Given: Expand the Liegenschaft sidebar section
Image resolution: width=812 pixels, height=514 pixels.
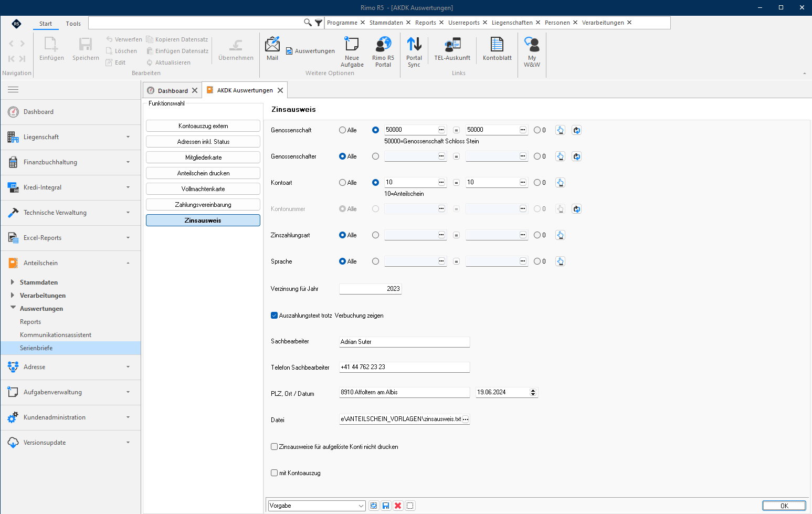Looking at the screenshot, I should [x=70, y=137].
